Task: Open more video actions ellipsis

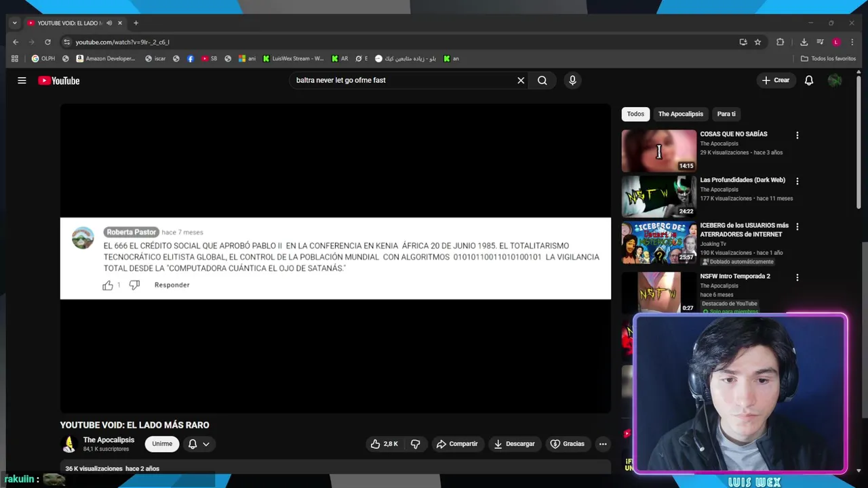Action: coord(603,444)
